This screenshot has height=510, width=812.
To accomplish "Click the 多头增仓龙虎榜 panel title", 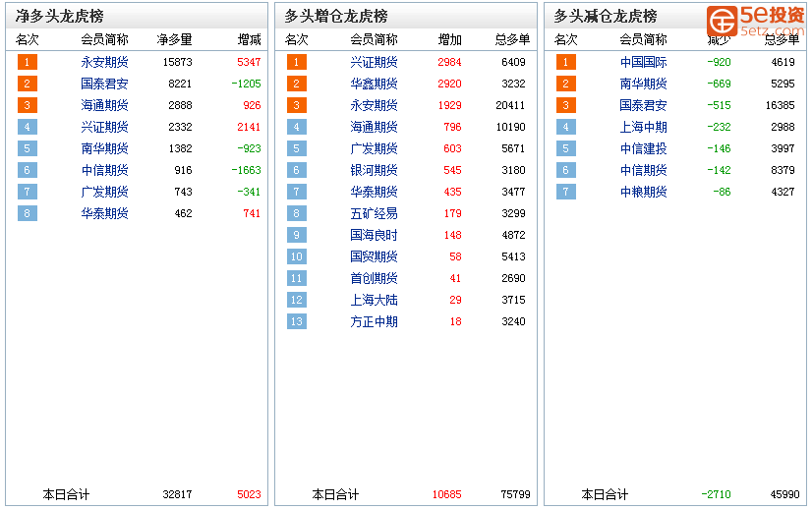I will pos(336,16).
